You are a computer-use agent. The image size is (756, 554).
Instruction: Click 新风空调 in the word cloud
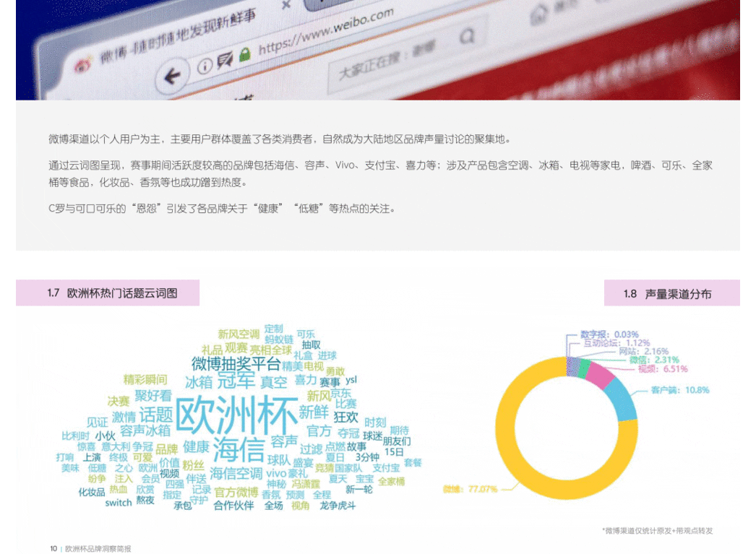pyautogui.click(x=239, y=334)
